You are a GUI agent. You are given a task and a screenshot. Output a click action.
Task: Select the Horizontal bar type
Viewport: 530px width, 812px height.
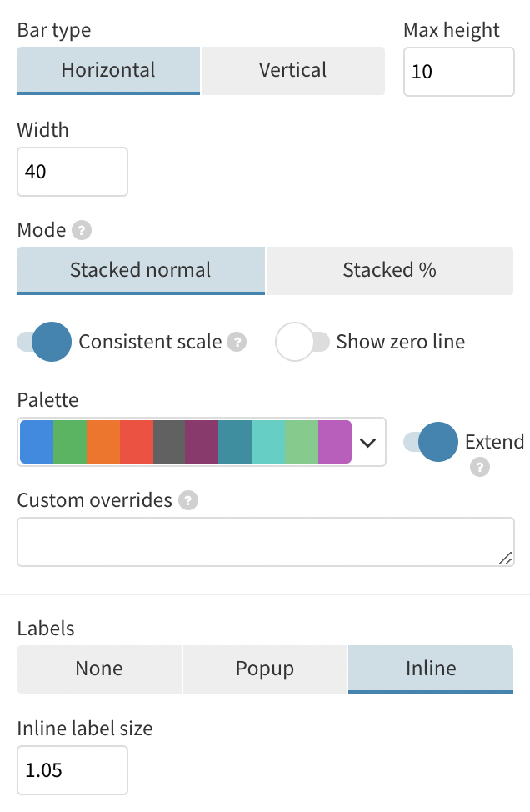click(x=107, y=70)
